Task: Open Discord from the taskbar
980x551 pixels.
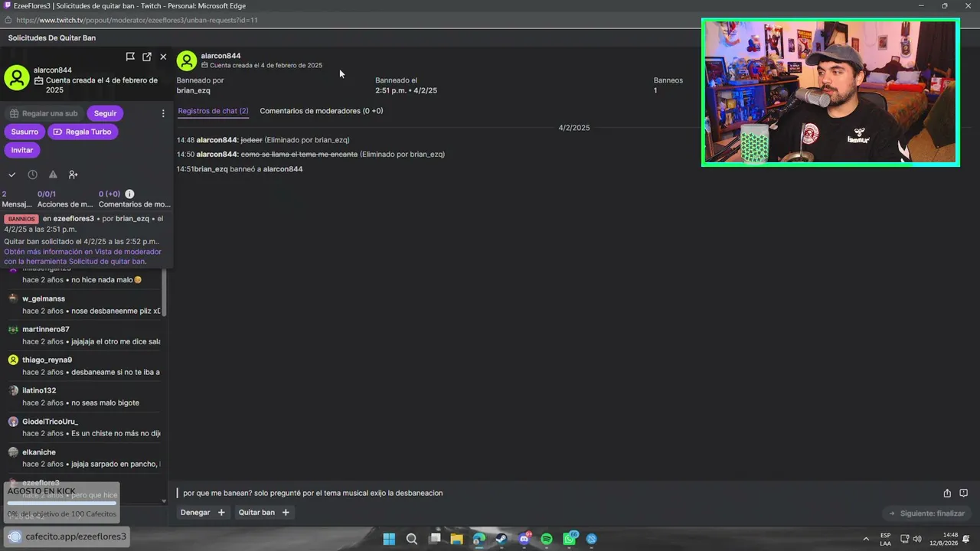Action: (x=524, y=539)
